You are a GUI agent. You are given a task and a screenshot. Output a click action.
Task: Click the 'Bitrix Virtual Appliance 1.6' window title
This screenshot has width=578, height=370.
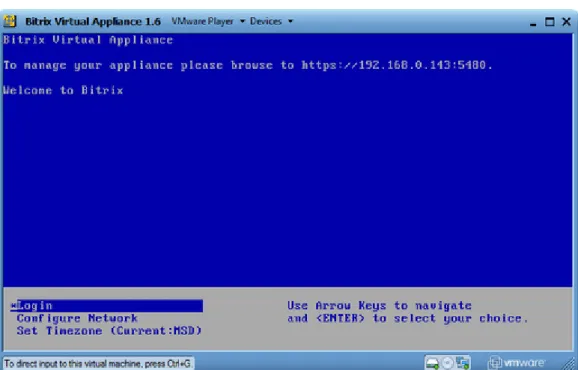tap(93, 21)
